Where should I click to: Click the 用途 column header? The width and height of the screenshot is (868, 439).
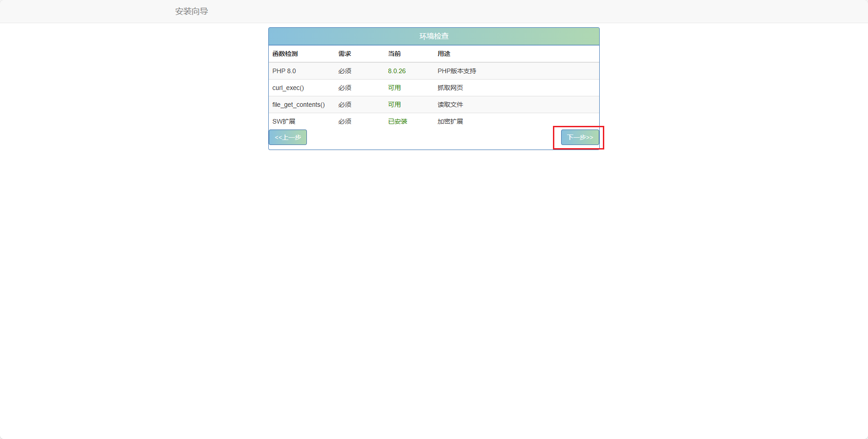click(x=444, y=54)
